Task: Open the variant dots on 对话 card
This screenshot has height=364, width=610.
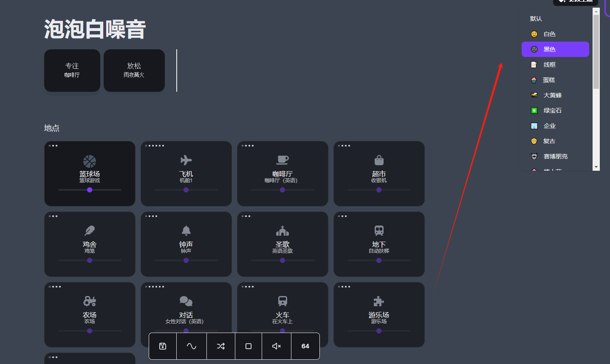Action: tap(155, 287)
